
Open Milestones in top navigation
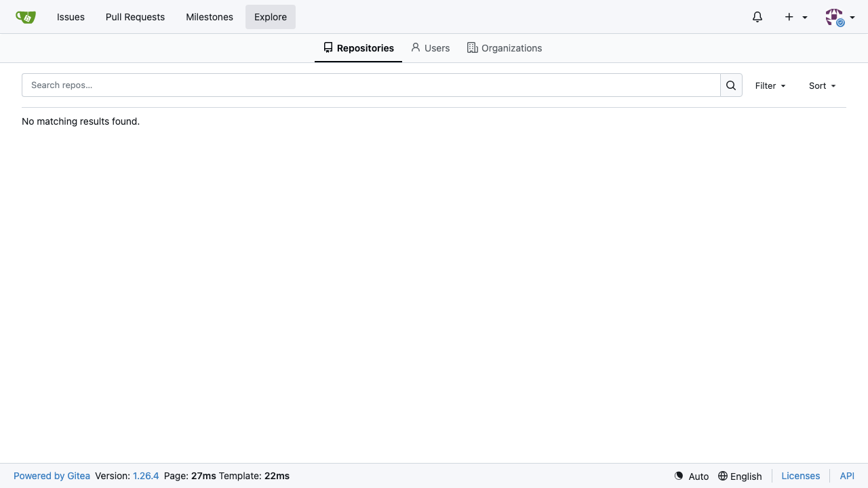pyautogui.click(x=210, y=17)
